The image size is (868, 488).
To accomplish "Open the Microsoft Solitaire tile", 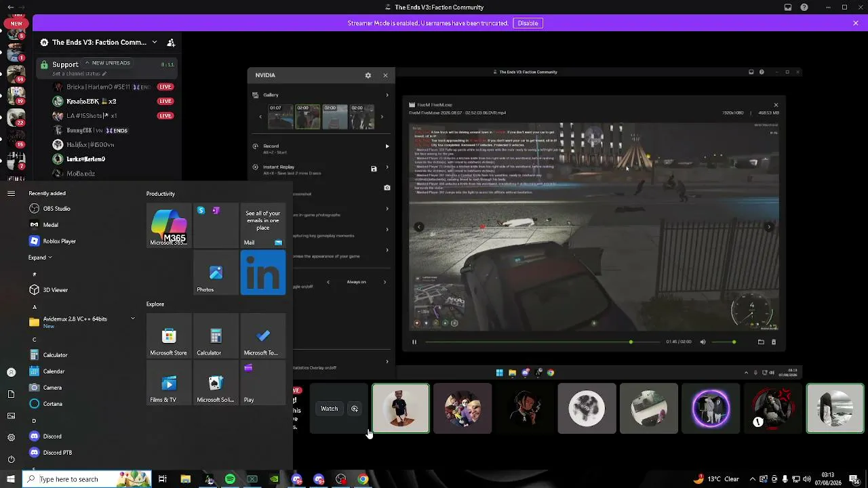I will tap(216, 383).
